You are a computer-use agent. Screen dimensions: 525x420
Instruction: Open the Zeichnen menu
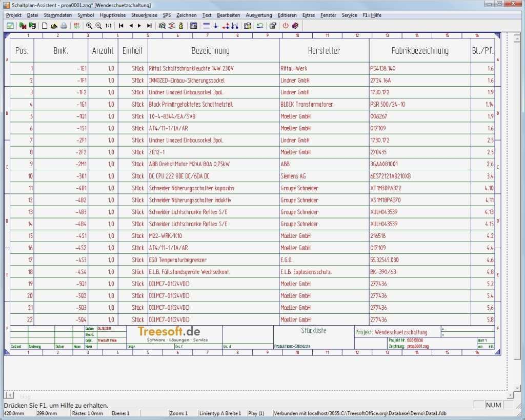186,15
